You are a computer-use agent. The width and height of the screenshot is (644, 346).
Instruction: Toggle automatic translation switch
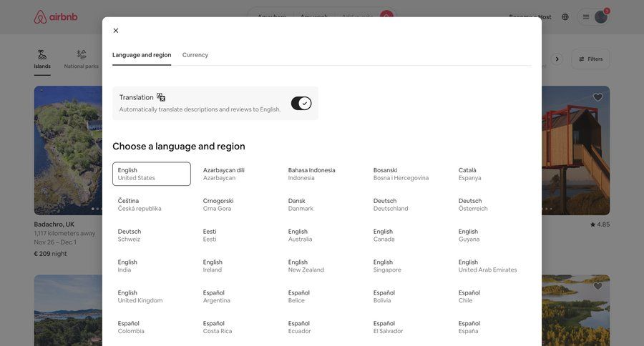click(x=301, y=104)
